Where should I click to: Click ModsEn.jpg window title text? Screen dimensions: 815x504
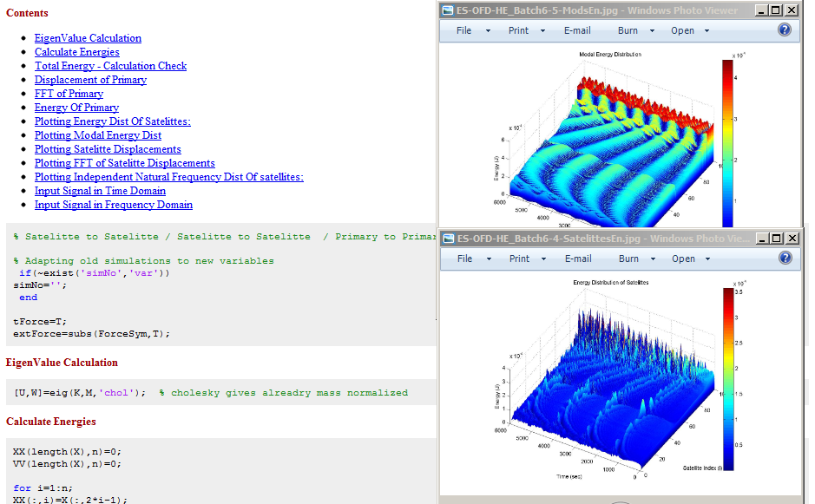597,10
